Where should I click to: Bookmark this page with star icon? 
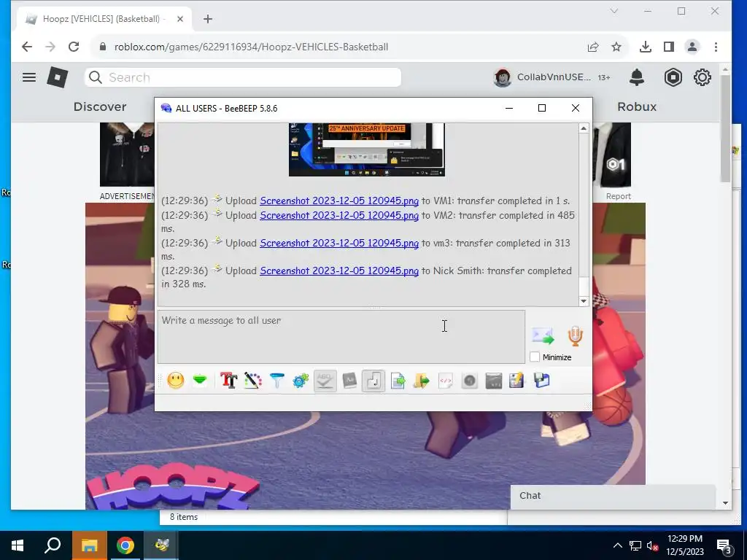click(x=616, y=47)
